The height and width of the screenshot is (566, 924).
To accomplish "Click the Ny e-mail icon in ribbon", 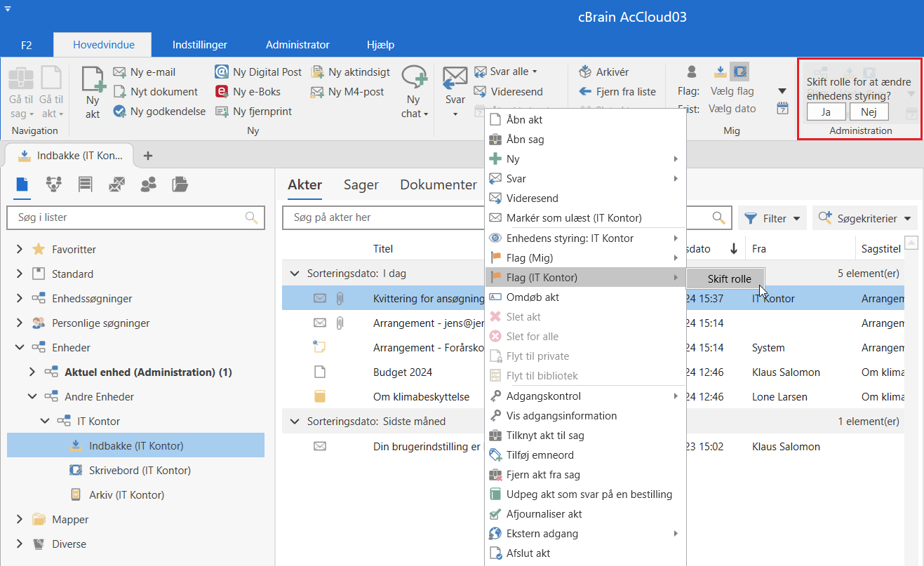I will pyautogui.click(x=119, y=72).
